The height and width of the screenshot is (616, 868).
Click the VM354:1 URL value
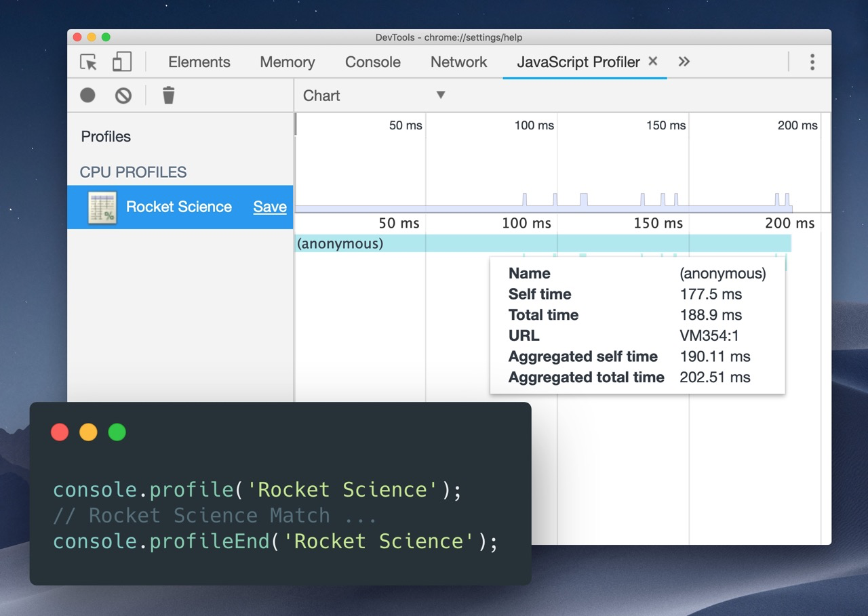point(709,335)
